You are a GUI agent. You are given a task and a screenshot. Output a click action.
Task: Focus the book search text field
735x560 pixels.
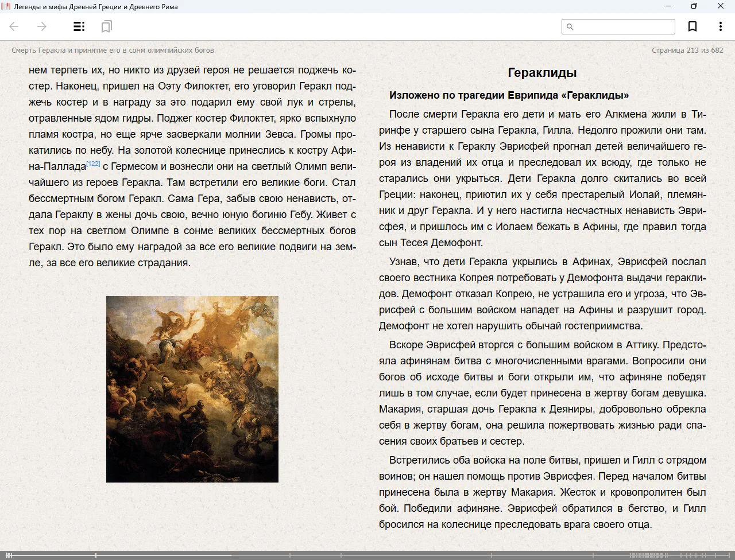[x=624, y=27]
